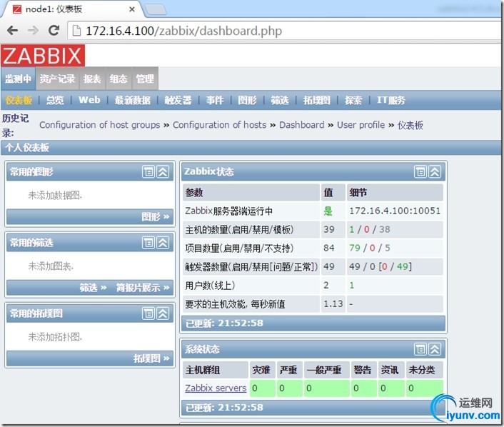This screenshot has width=504, height=427.
Task: Open menu icon in 常用的筛选 widget
Action: (148, 243)
